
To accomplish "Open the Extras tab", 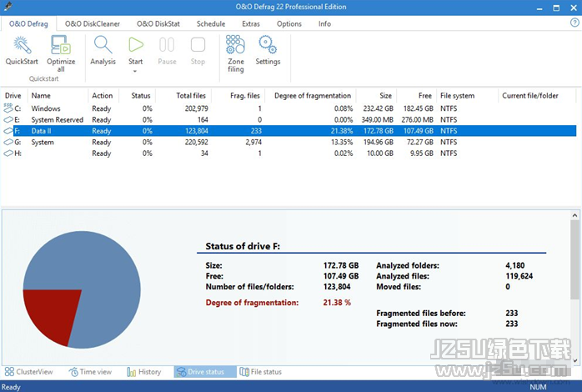I will (x=251, y=23).
